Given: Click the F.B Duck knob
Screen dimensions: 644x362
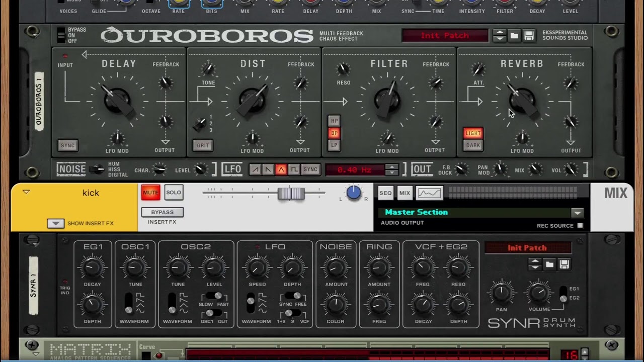Looking at the screenshot, I should (x=461, y=169).
